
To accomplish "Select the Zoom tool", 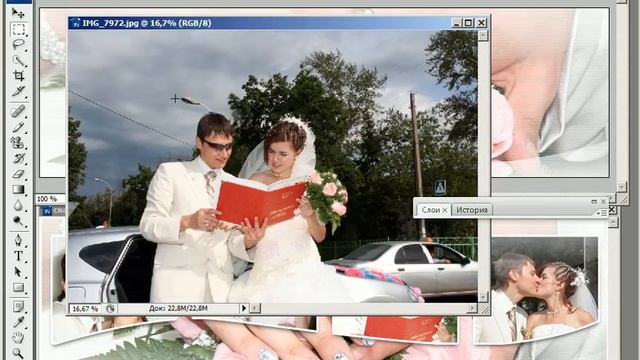I will click(x=18, y=353).
